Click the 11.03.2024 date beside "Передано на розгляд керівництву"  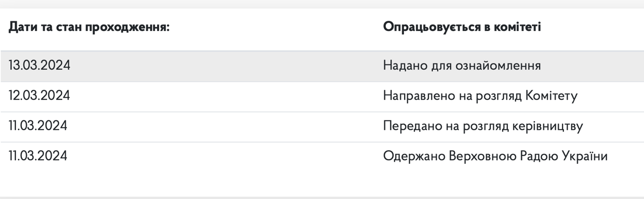[x=38, y=126]
